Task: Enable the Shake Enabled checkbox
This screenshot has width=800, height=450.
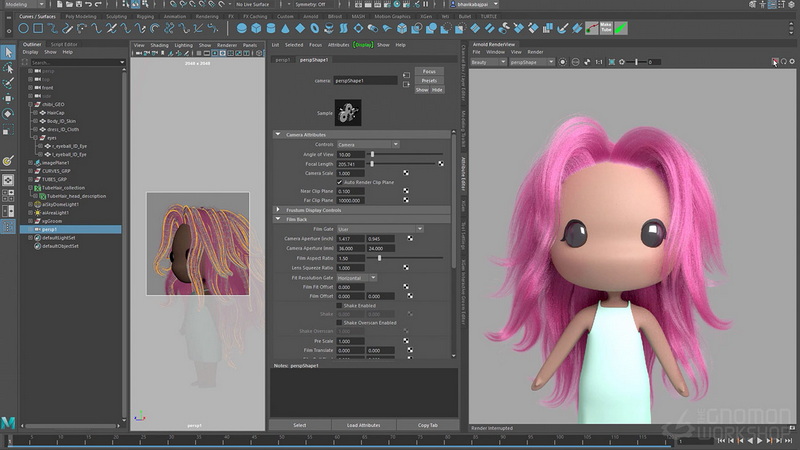Action: [339, 306]
